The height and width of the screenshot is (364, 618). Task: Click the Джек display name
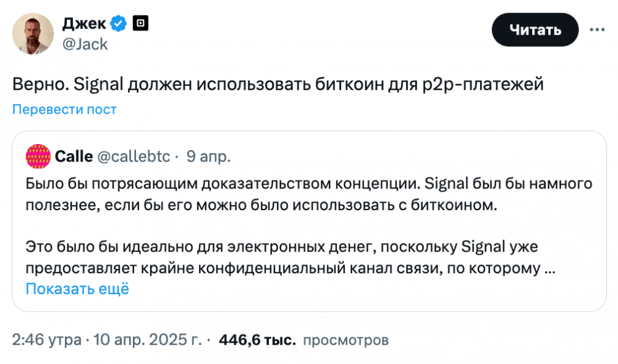[84, 23]
